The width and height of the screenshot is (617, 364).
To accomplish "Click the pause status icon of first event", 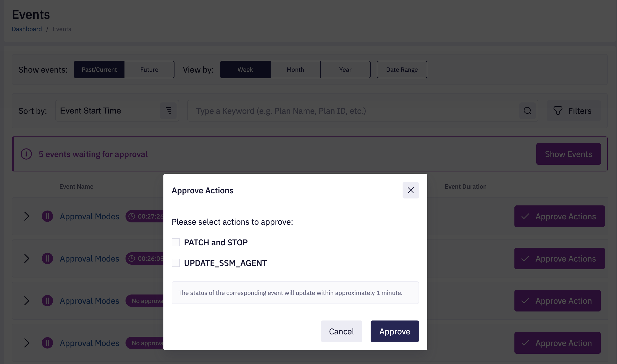I will pyautogui.click(x=47, y=216).
